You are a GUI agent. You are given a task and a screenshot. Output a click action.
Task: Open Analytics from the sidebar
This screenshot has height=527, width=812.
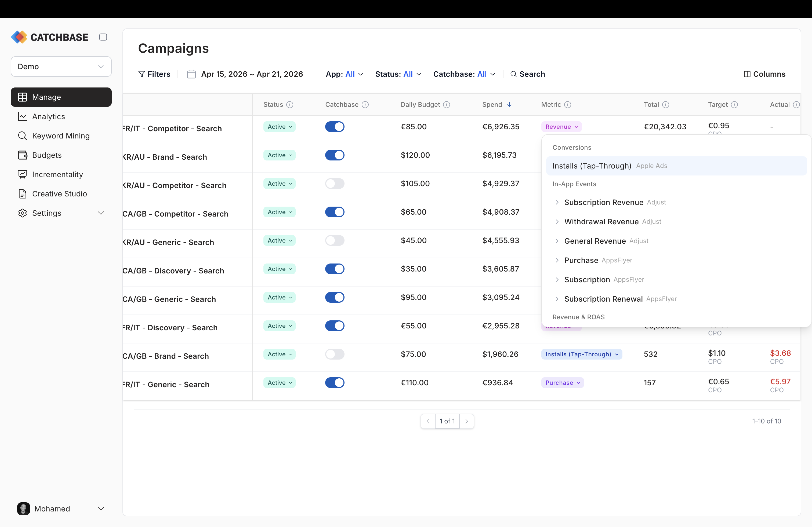click(48, 116)
